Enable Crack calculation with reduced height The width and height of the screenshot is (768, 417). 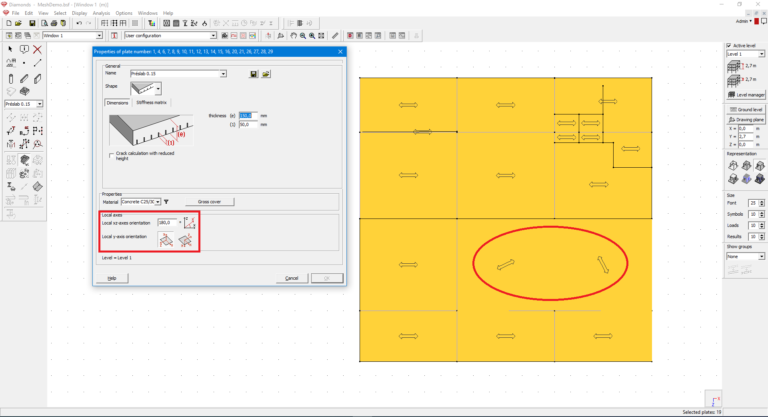coord(112,155)
